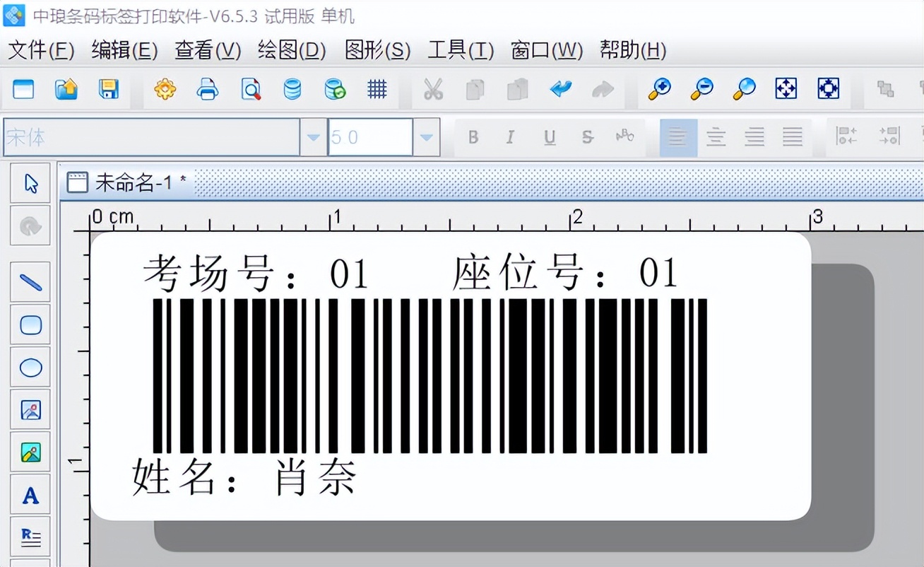Click the grayed-out circular-arrow icon in the tool panel

pyautogui.click(x=30, y=226)
